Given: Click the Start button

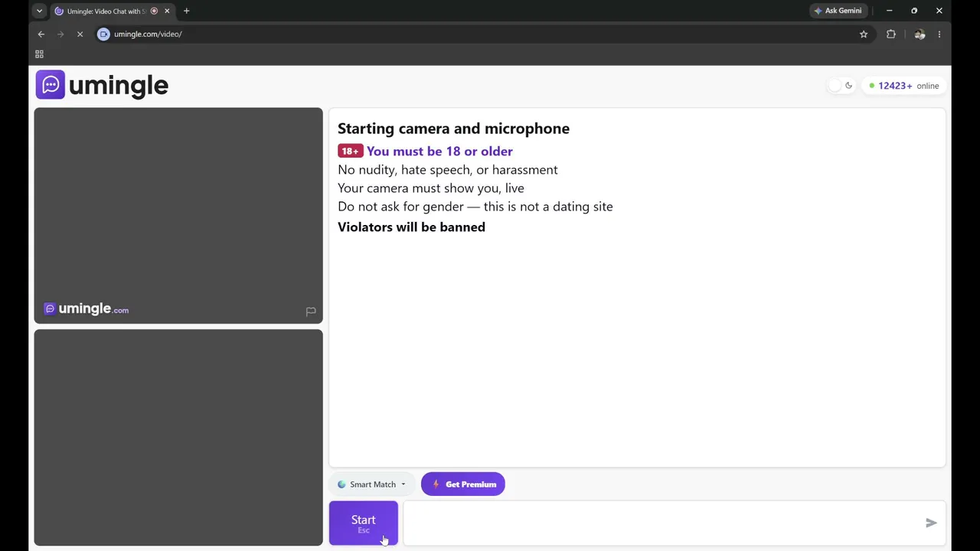Looking at the screenshot, I should [x=363, y=523].
